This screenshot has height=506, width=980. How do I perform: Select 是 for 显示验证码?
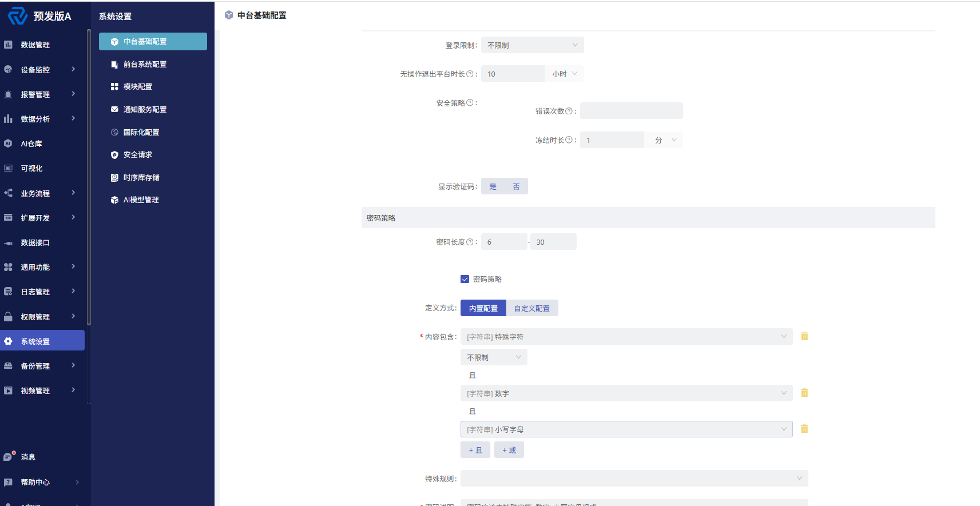point(493,186)
